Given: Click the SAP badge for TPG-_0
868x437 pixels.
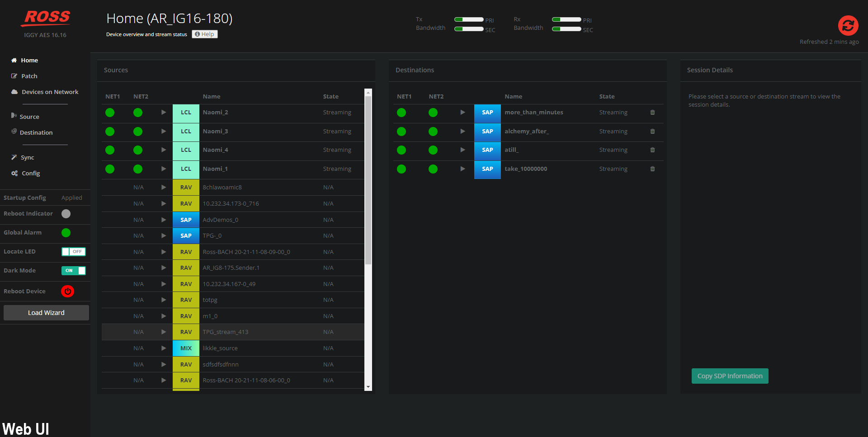Looking at the screenshot, I should 186,236.
